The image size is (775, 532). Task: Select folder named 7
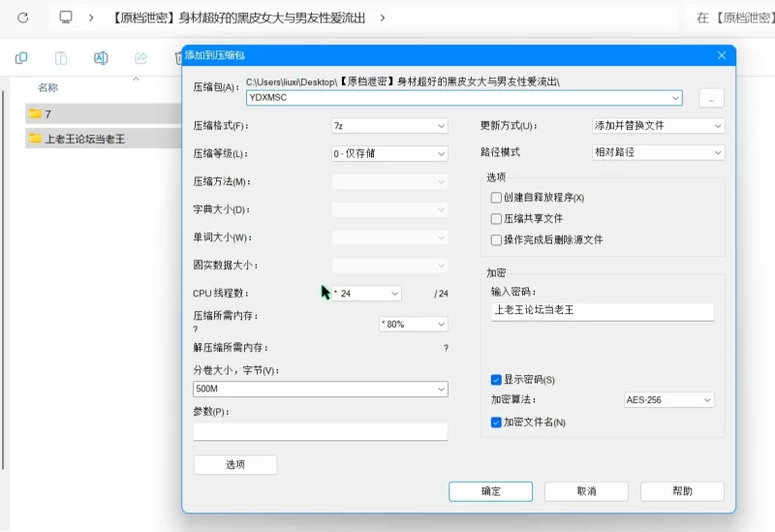[x=104, y=113]
